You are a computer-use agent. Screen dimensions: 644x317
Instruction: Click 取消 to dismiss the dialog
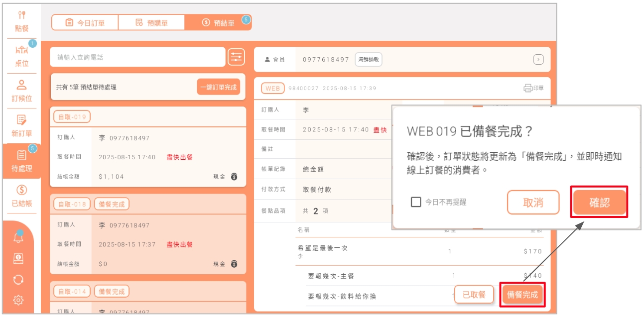[533, 203]
